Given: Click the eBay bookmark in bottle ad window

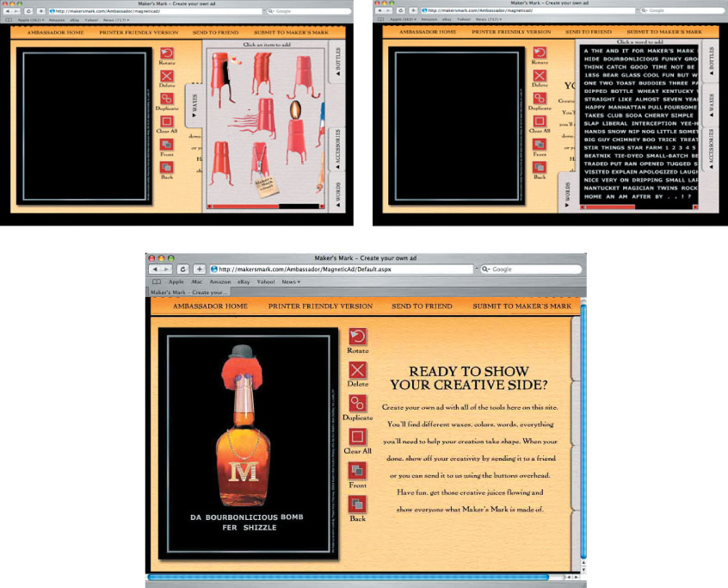Looking at the screenshot, I should coord(244,282).
